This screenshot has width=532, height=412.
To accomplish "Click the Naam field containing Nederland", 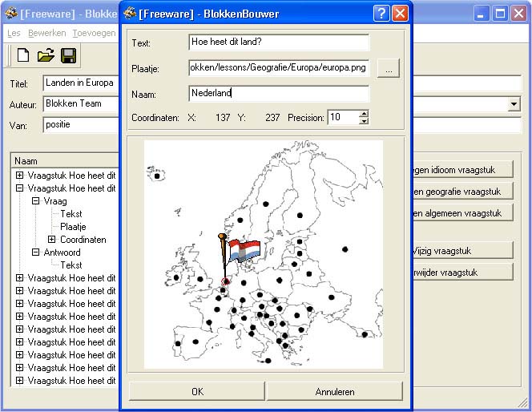I will coord(279,94).
